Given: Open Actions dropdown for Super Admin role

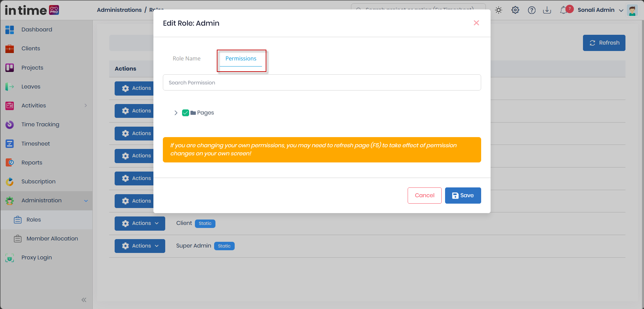Looking at the screenshot, I should click(x=140, y=246).
